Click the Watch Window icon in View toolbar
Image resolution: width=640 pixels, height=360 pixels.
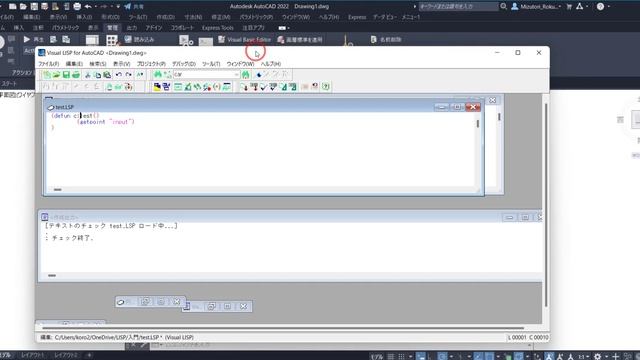[227, 87]
